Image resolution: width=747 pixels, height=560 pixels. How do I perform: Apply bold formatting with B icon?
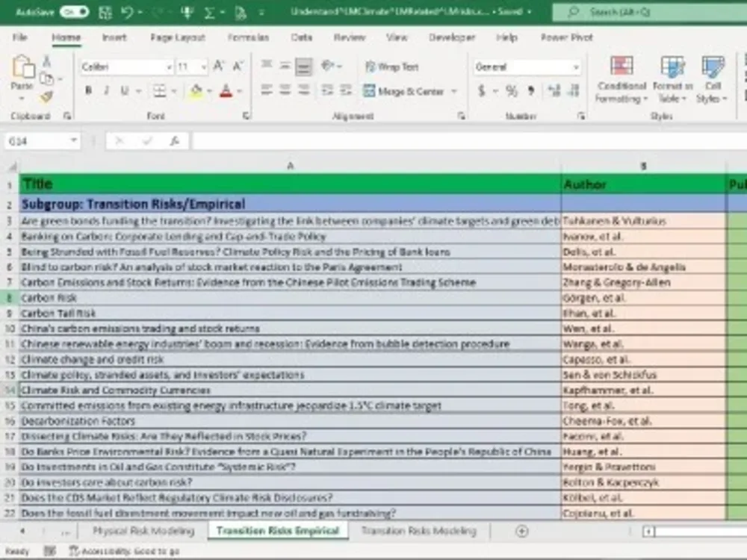[88, 90]
